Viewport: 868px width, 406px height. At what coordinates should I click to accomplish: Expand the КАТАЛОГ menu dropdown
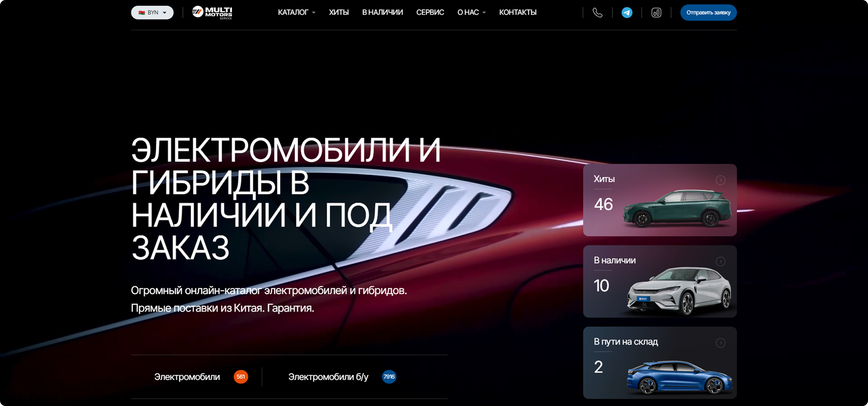[x=296, y=13]
